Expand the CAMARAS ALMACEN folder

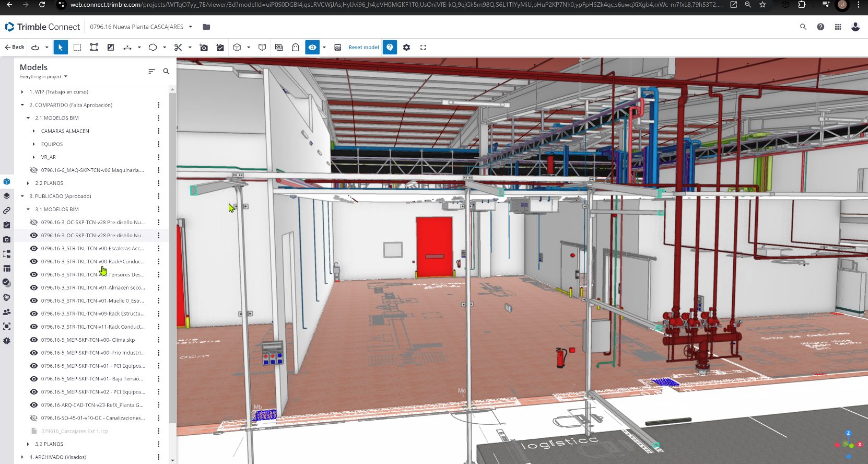point(34,131)
